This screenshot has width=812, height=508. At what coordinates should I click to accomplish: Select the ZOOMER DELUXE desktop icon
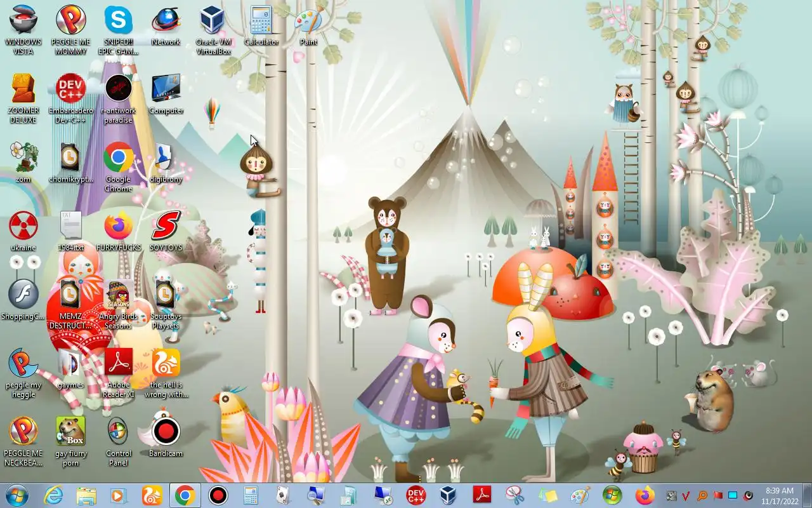[23, 98]
